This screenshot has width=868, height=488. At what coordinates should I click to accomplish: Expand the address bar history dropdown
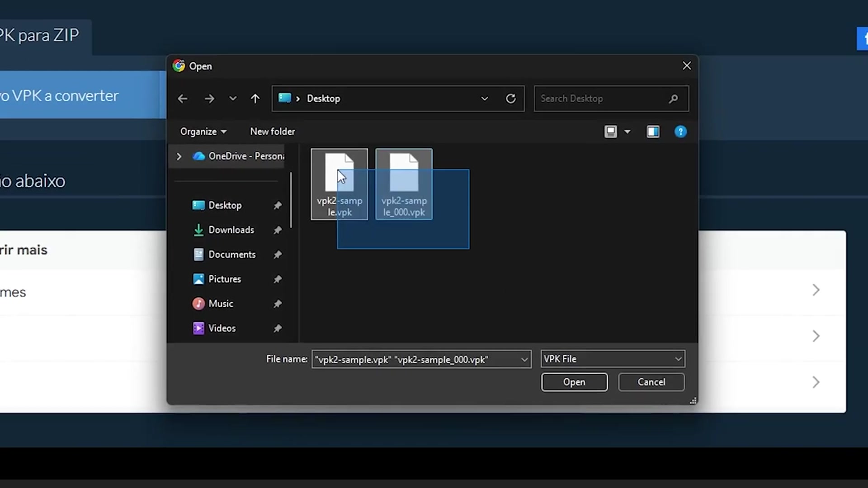(485, 99)
